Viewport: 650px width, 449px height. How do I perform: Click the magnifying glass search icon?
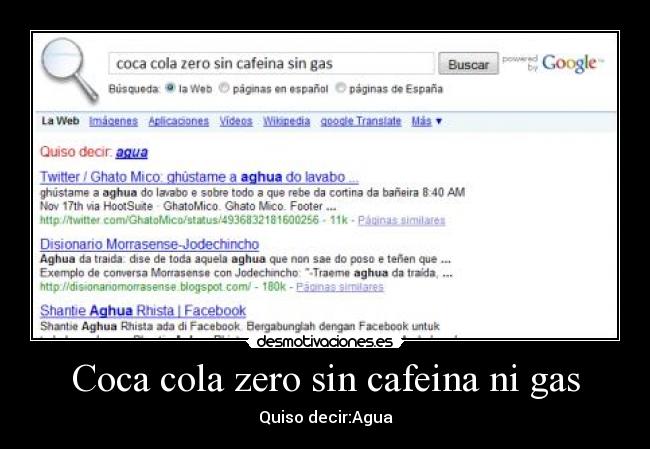pos(69,69)
